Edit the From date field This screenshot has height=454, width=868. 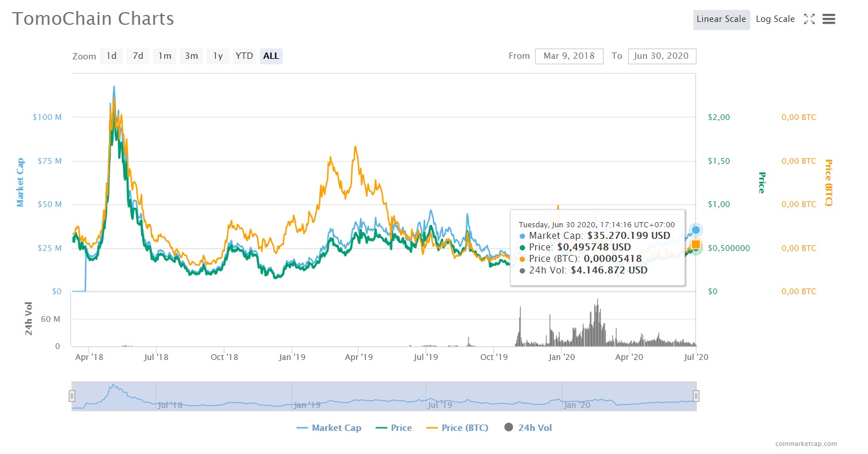click(569, 56)
